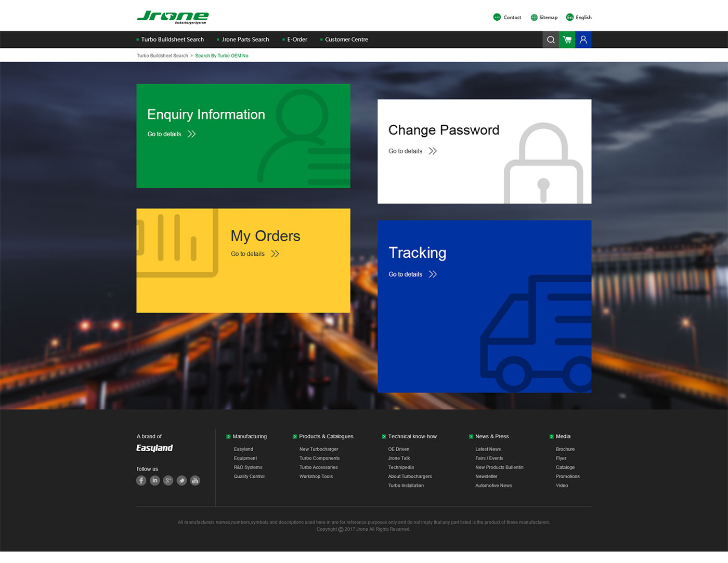Open the LinkedIn social icon

[155, 480]
